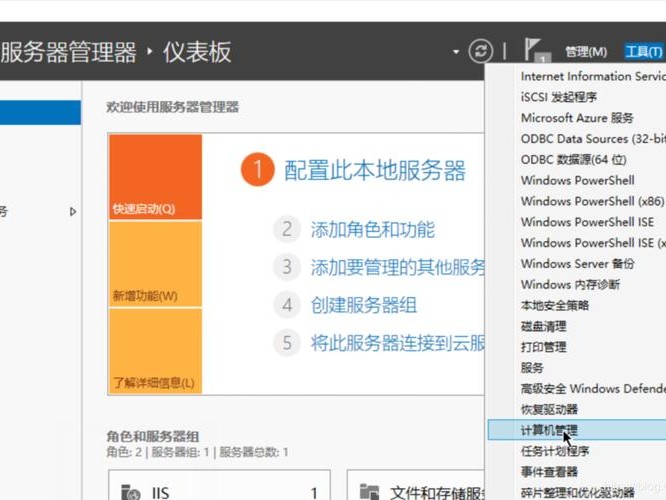Select 恢复驱动器 menu entry
Image resolution: width=666 pixels, height=500 pixels.
[549, 410]
